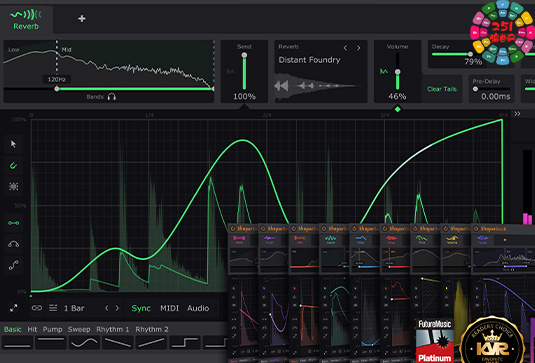Open the 1 Bar length dropdown
Screen dimensions: 535x363
(x=74, y=308)
